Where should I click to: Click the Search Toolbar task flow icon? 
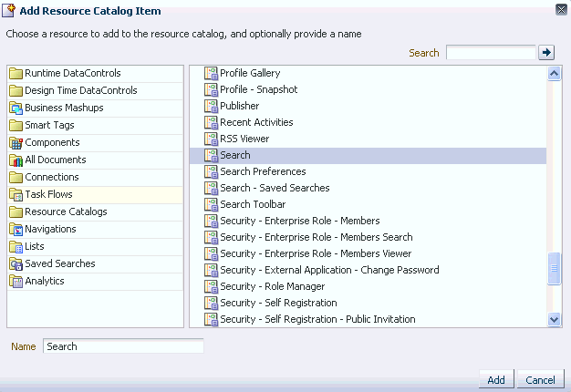211,204
